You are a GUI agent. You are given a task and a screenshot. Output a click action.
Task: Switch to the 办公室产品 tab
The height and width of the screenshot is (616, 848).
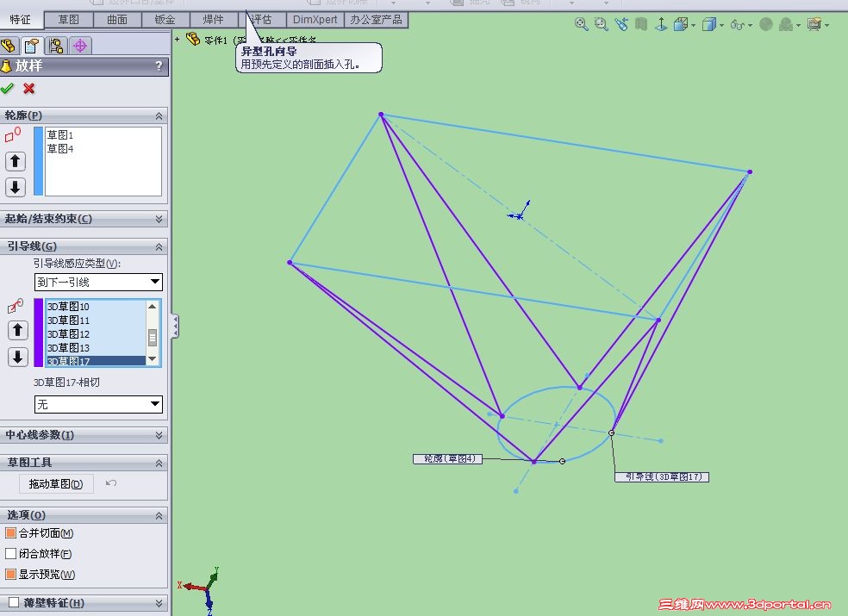pyautogui.click(x=376, y=20)
